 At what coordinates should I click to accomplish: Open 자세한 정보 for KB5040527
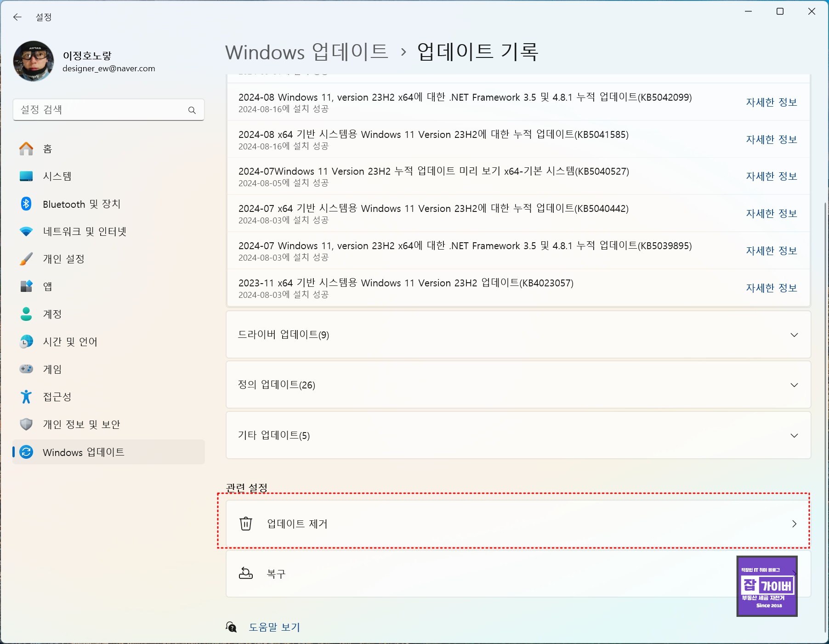pyautogui.click(x=771, y=176)
